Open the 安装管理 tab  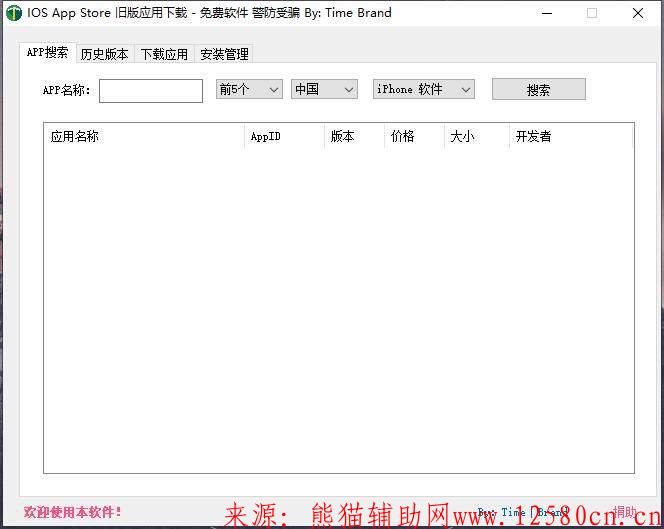tap(224, 54)
